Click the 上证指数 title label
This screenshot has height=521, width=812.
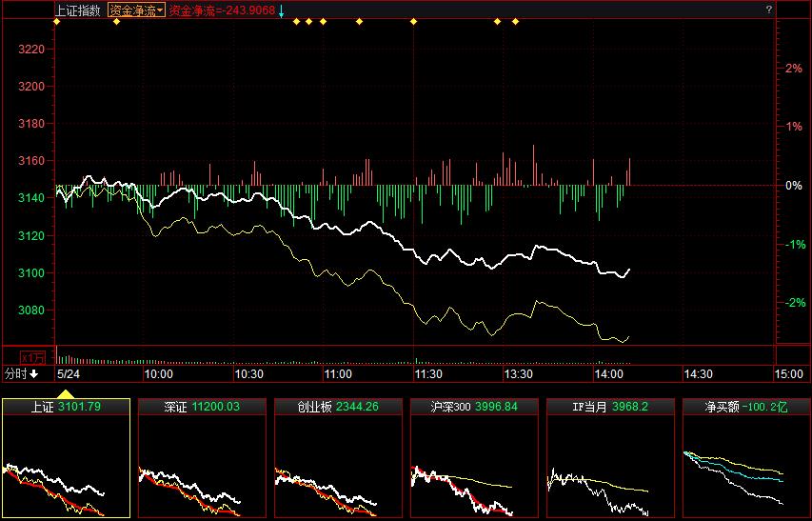[x=78, y=10]
